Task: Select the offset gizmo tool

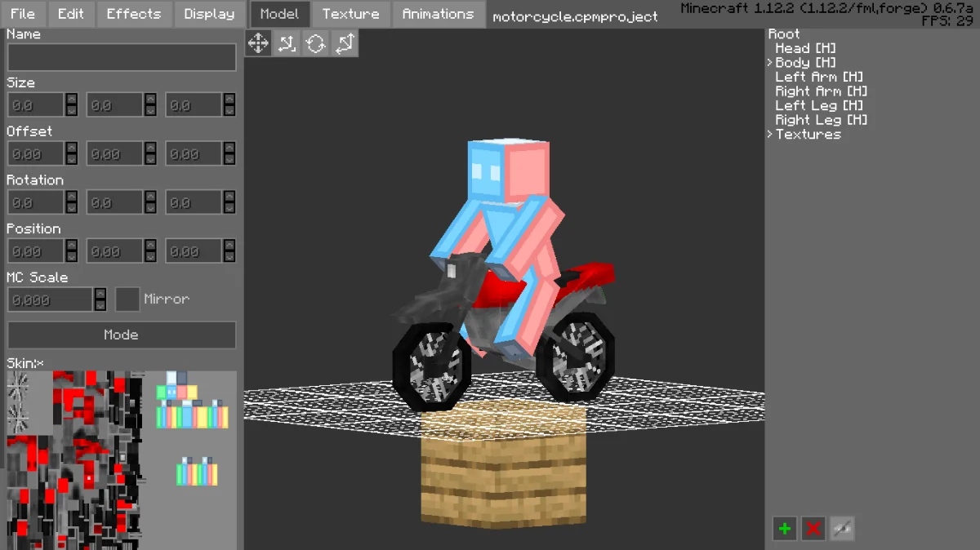Action: [287, 43]
